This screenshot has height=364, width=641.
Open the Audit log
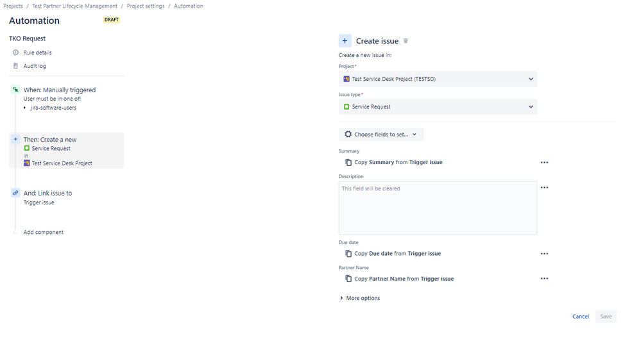[35, 66]
